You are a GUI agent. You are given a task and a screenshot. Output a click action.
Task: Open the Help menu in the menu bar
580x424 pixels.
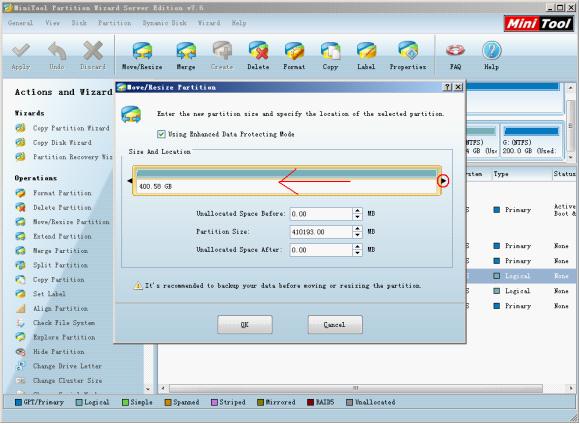pyautogui.click(x=239, y=23)
